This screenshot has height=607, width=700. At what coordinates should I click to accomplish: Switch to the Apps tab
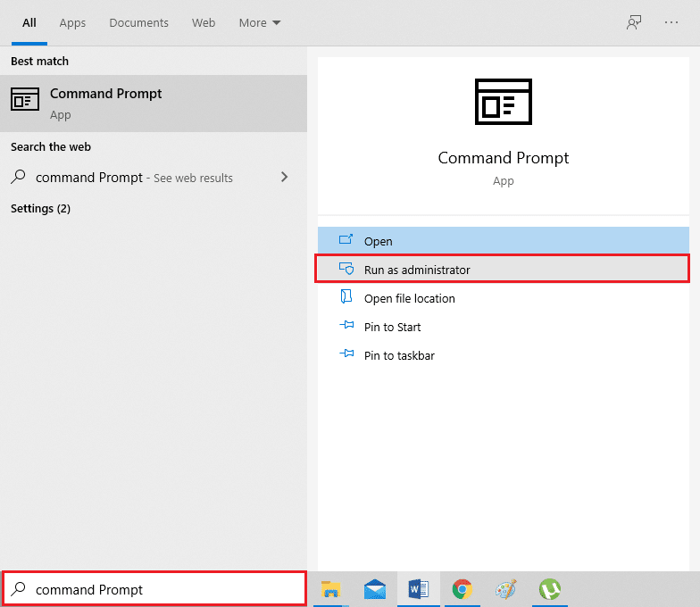click(x=72, y=23)
